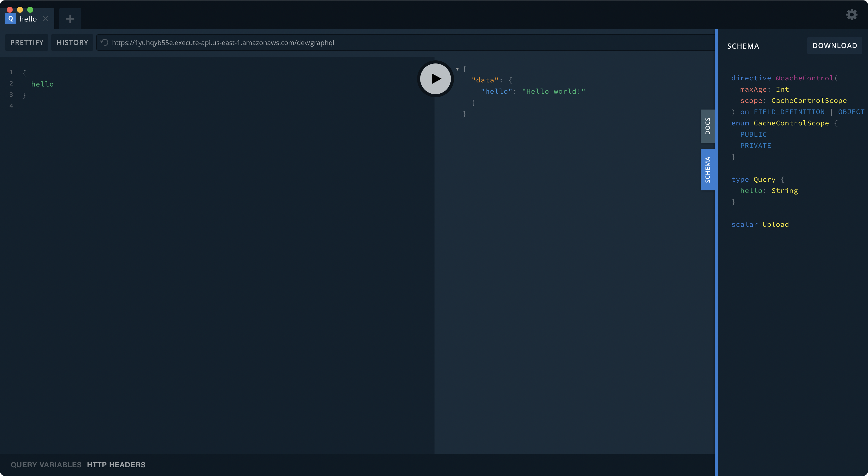Open a new tab with the plus icon
This screenshot has width=868, height=476.
click(70, 18)
